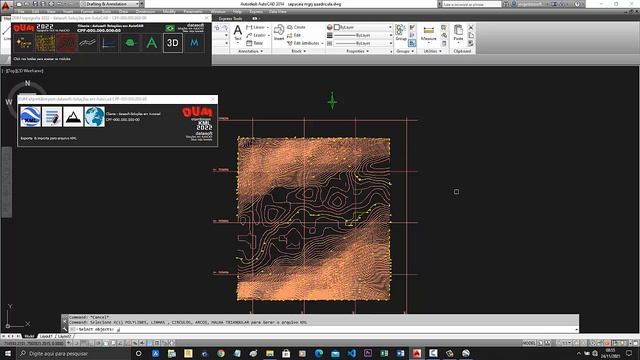Click the mountain triangle icon in the KML panel
The image size is (640, 360).
(x=73, y=116)
